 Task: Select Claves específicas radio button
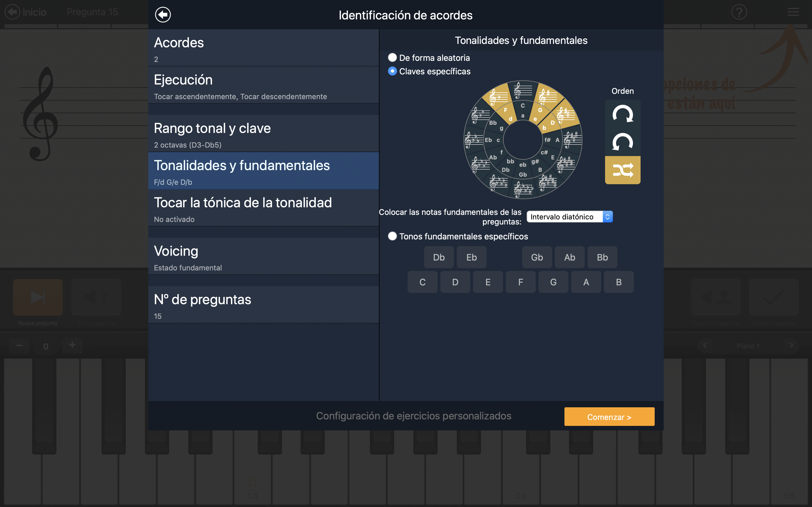(392, 71)
